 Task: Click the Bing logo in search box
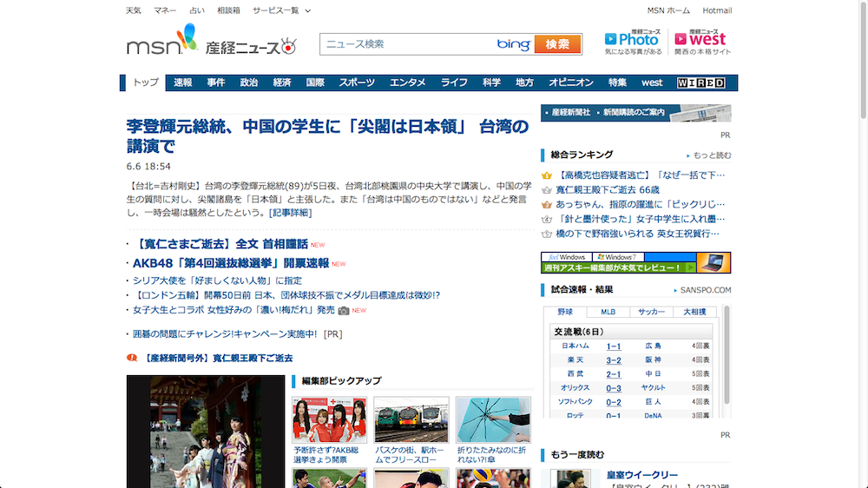[x=513, y=44]
